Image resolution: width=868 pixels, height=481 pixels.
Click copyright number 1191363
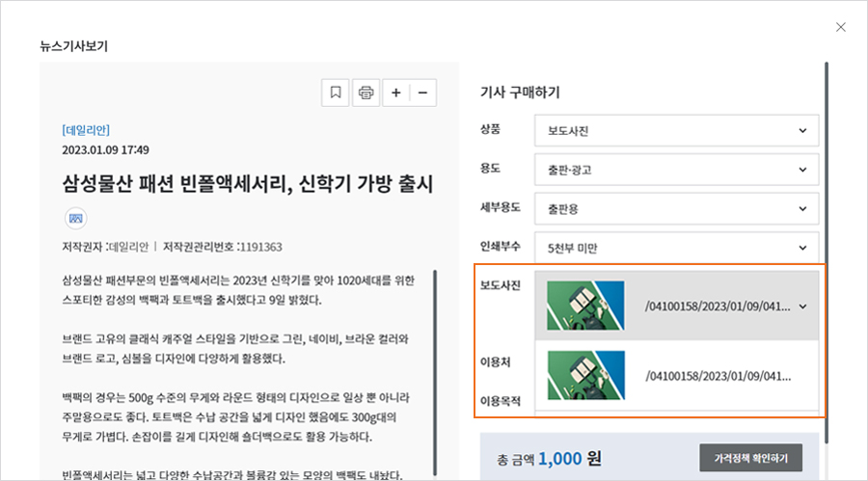tap(261, 247)
